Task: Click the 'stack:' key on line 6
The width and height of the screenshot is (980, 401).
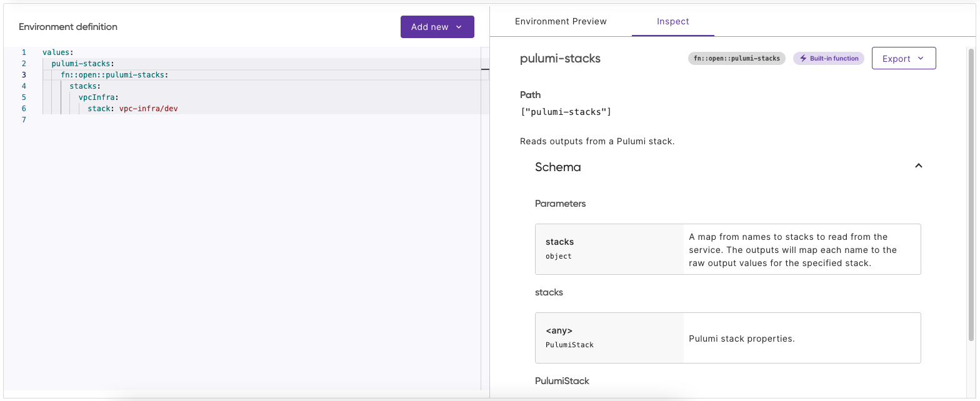Action: click(101, 109)
